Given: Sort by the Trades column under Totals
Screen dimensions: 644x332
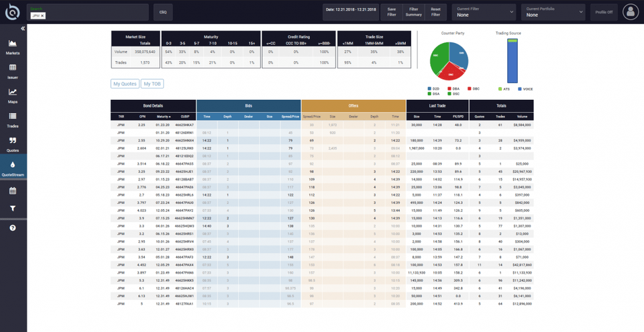Looking at the screenshot, I should click(x=500, y=117).
